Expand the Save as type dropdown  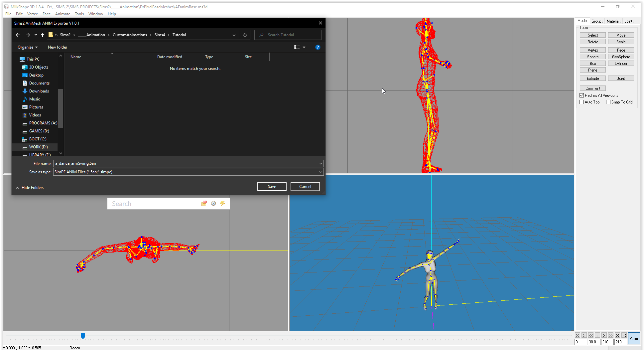pos(321,172)
